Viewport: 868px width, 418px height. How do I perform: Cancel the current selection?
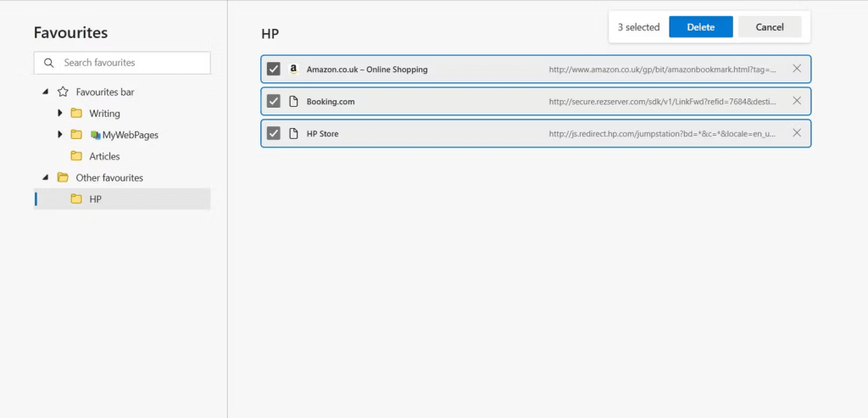[x=770, y=27]
